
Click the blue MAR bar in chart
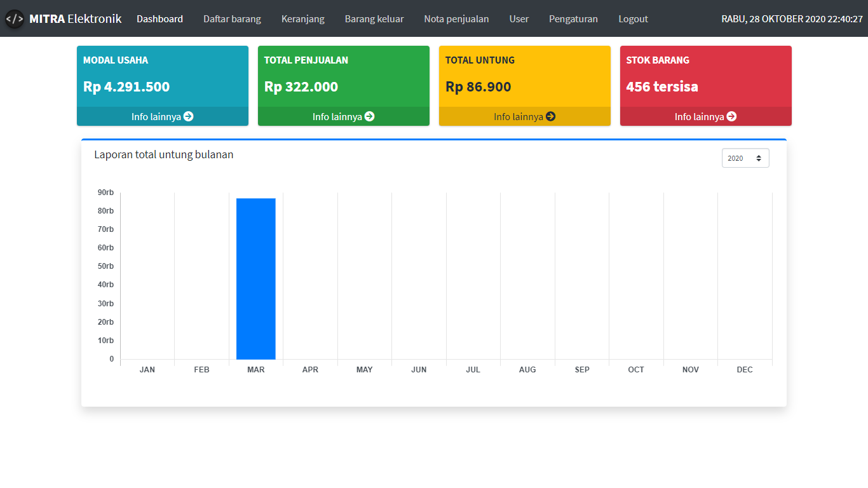pyautogui.click(x=255, y=278)
